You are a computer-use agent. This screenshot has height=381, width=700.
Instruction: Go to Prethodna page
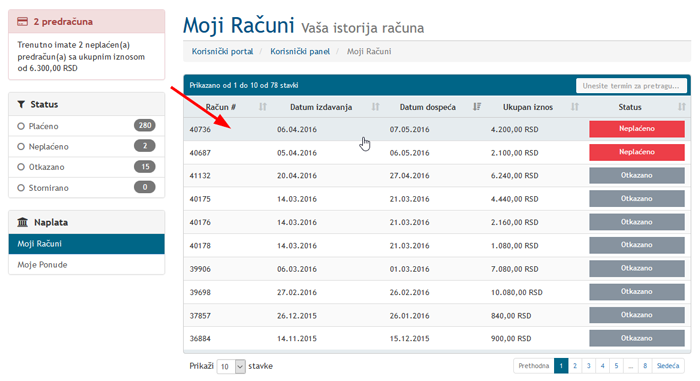pos(533,366)
